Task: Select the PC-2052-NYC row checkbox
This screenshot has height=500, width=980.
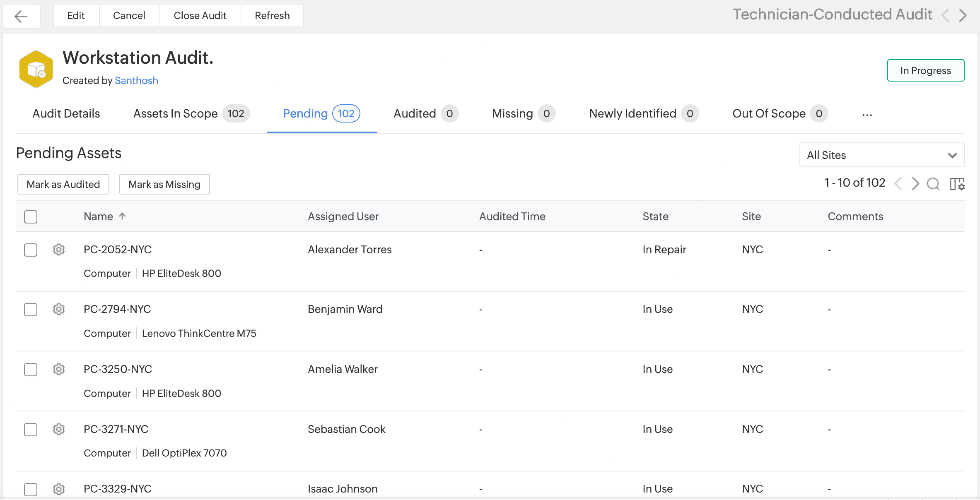Action: [x=31, y=250]
